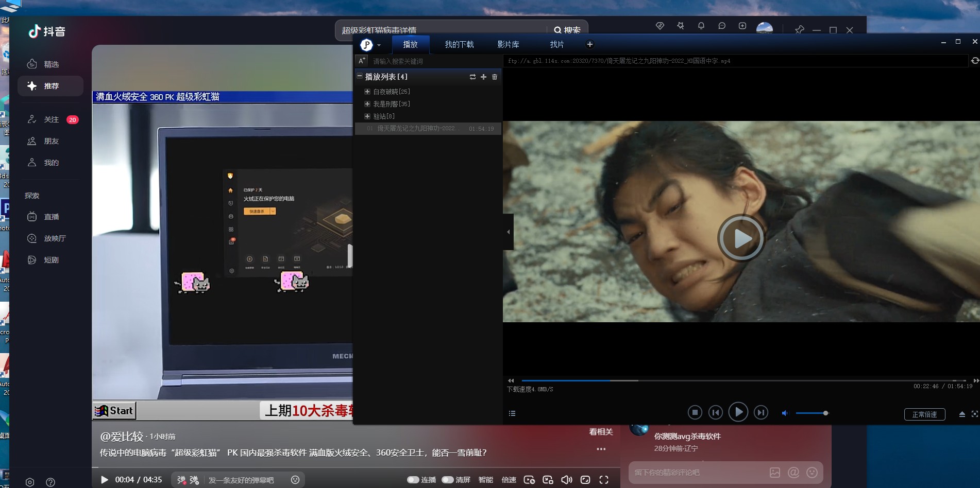Open 朋友 page in Douyin sidebar
The width and height of the screenshot is (980, 488).
click(50, 141)
